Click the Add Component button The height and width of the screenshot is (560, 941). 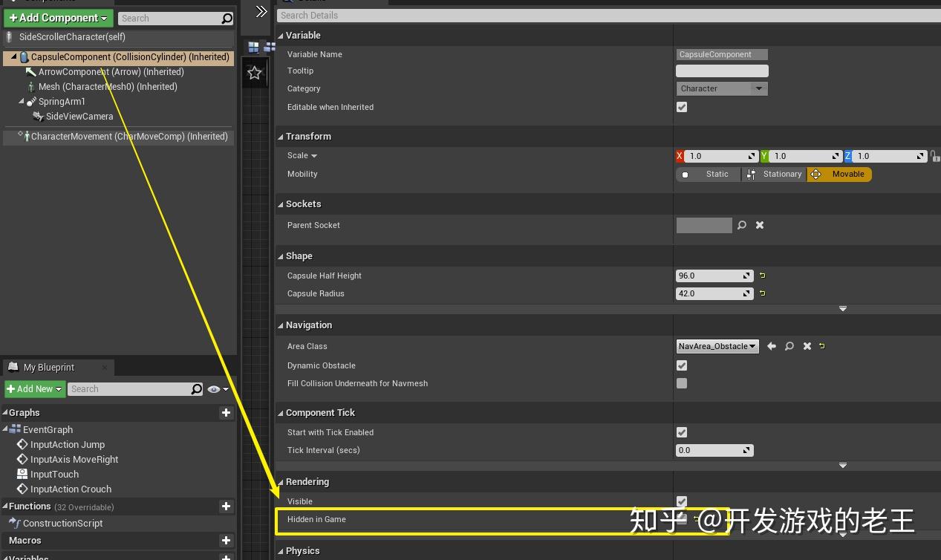(x=58, y=18)
